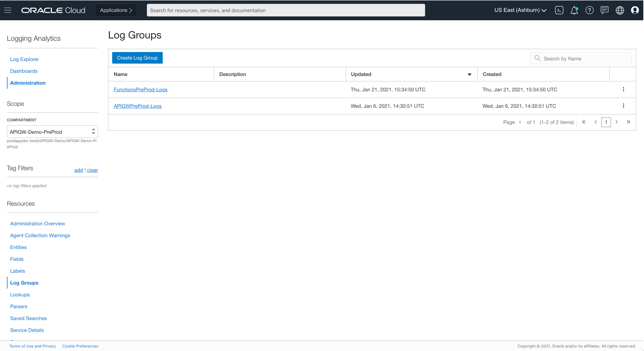Open actions menu for FunctionsPreProd-Logs row
This screenshot has height=351, width=644.
[x=623, y=89]
